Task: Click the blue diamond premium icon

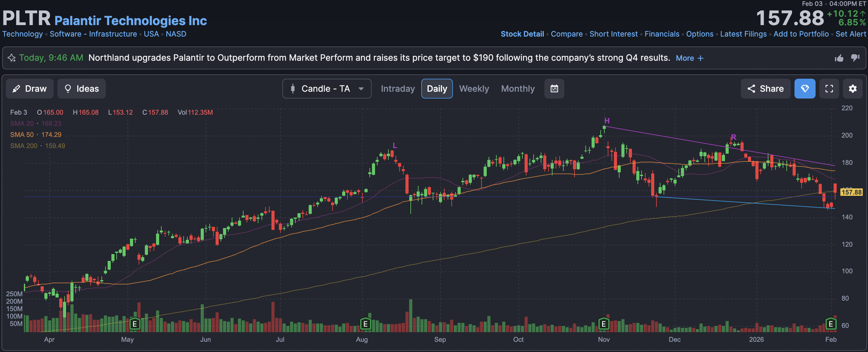Action: tap(805, 89)
